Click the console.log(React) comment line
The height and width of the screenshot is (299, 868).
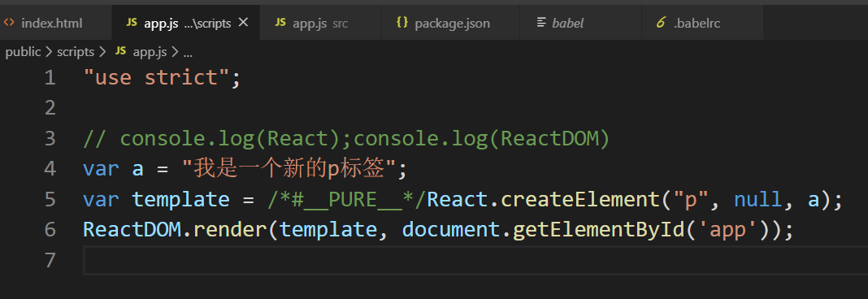[x=346, y=138]
